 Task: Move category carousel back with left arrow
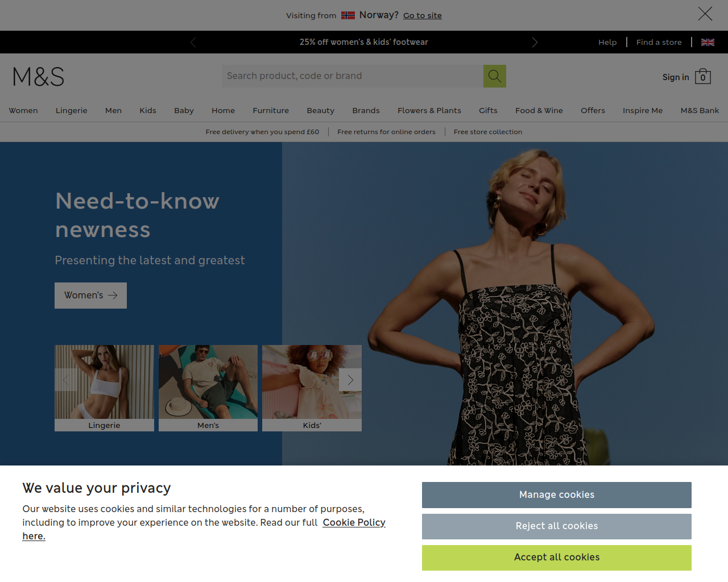pyautogui.click(x=66, y=380)
